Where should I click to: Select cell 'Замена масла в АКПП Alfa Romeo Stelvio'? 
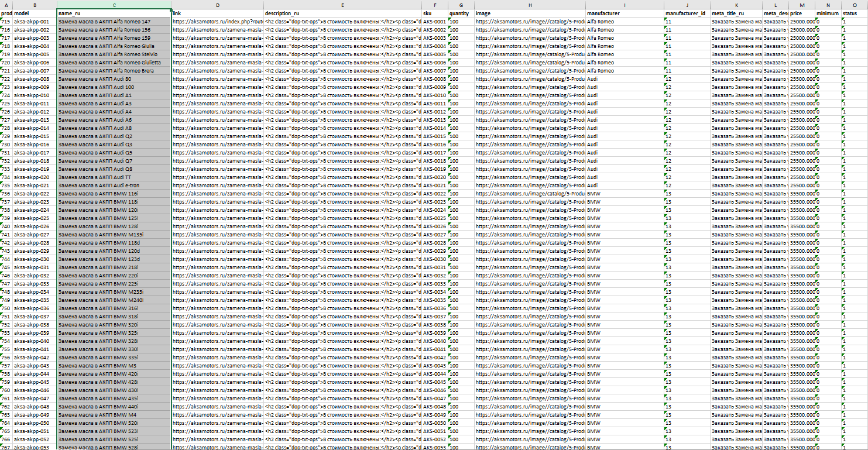(114, 54)
